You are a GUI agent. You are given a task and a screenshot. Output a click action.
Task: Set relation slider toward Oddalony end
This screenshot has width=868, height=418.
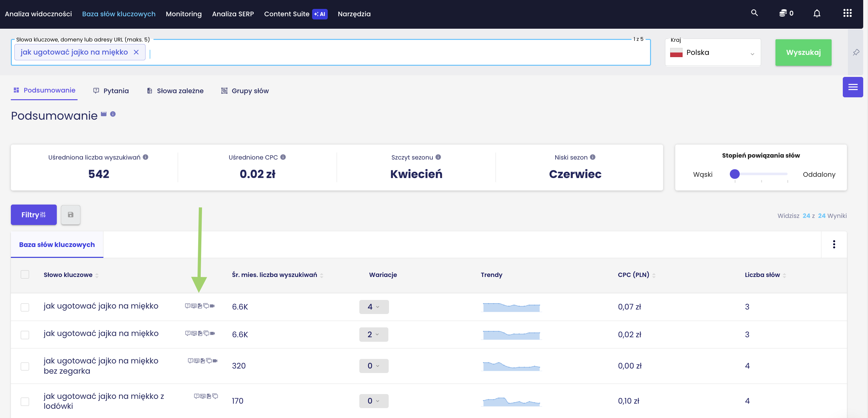(787, 174)
